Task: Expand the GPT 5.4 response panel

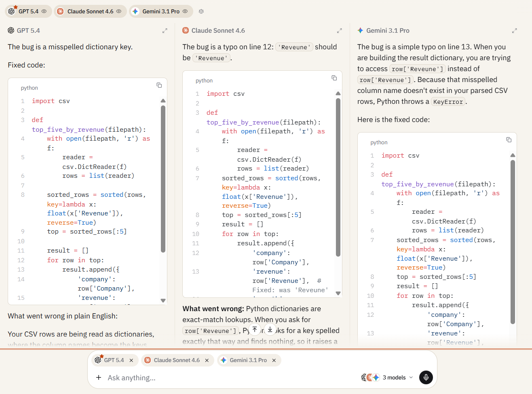Action: (x=165, y=31)
